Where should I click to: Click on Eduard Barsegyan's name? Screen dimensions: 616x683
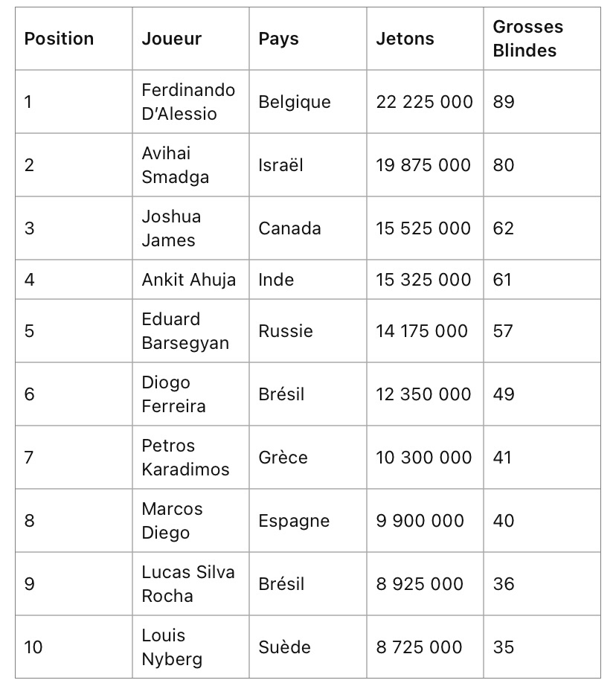[185, 331]
